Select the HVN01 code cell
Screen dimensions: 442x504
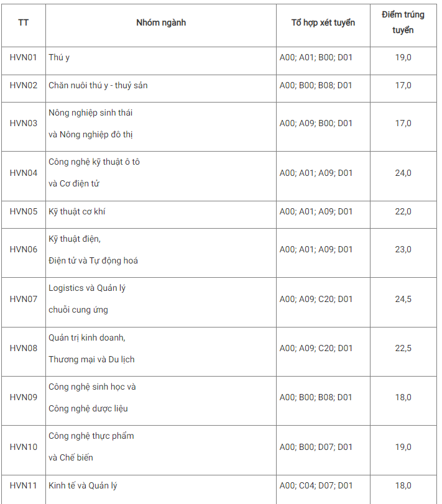pos(24,57)
